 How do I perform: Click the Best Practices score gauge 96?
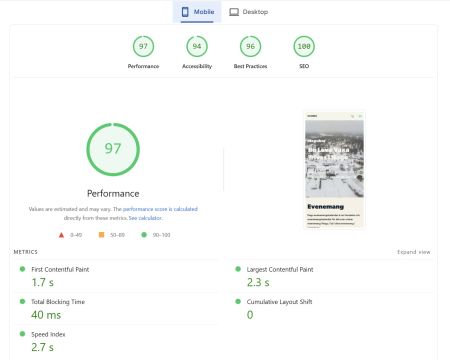250,46
